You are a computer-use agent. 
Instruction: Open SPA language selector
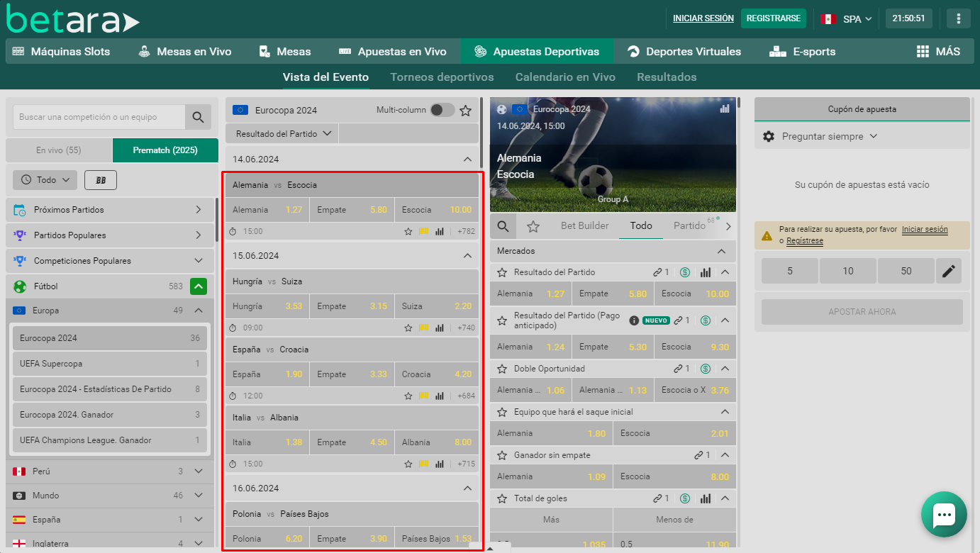847,19
